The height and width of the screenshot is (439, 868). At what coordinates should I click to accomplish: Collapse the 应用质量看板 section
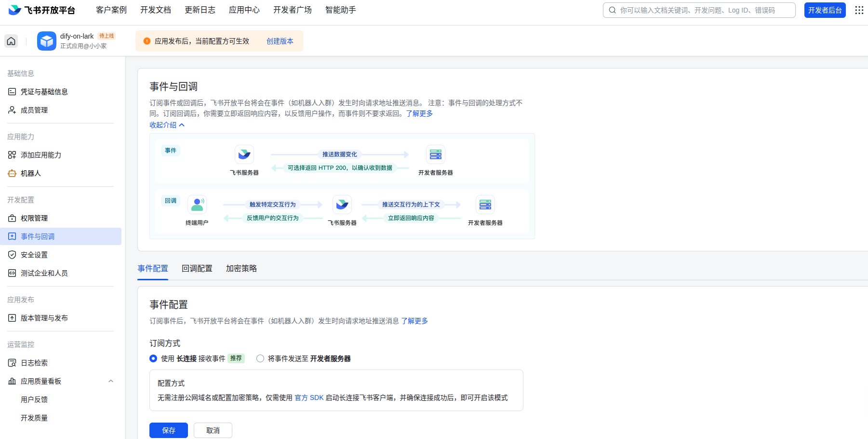click(111, 381)
